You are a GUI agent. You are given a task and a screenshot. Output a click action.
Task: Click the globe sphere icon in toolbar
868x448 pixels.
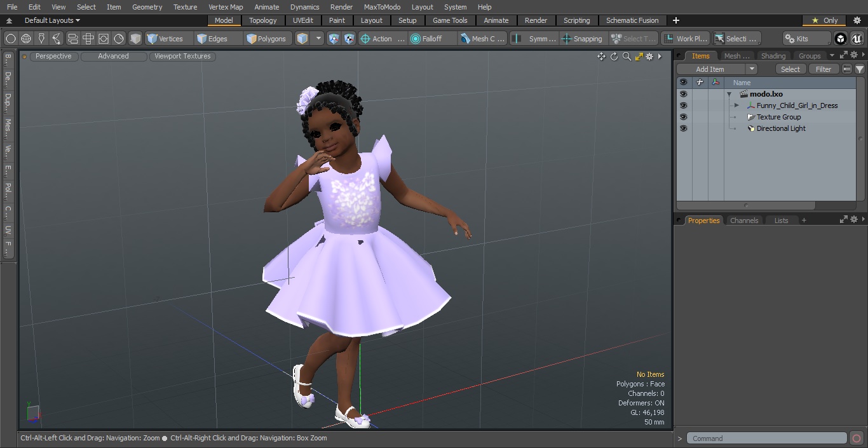click(26, 39)
